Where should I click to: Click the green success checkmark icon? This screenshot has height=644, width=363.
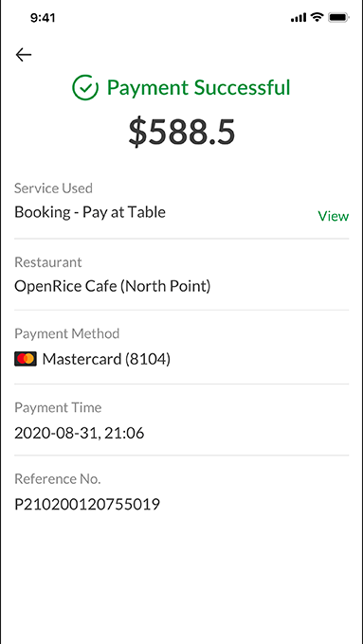click(x=85, y=87)
